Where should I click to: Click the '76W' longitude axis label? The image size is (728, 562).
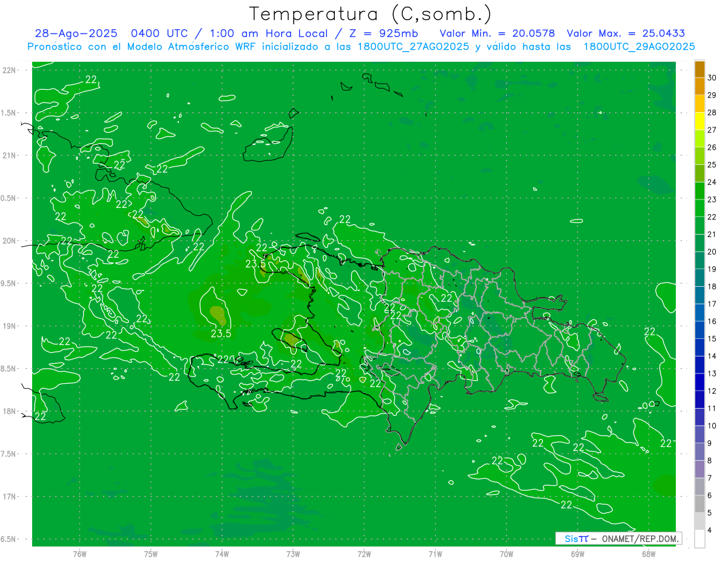79,554
